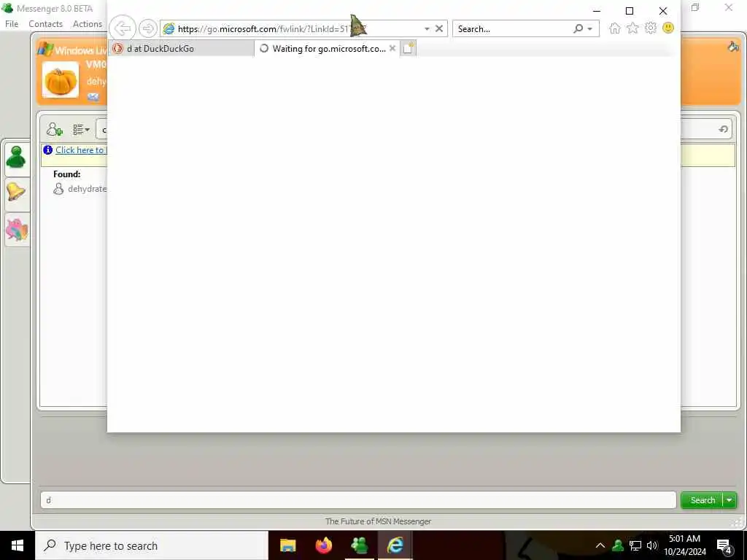
Task: Switch to Internet Explorer taskbar icon
Action: [x=395, y=545]
